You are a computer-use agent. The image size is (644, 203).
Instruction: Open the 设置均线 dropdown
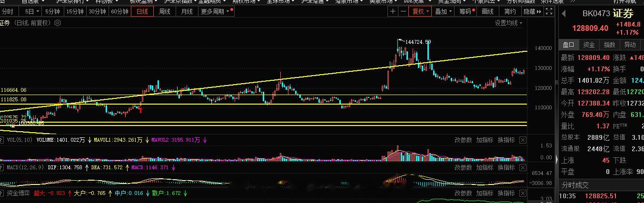509,23
